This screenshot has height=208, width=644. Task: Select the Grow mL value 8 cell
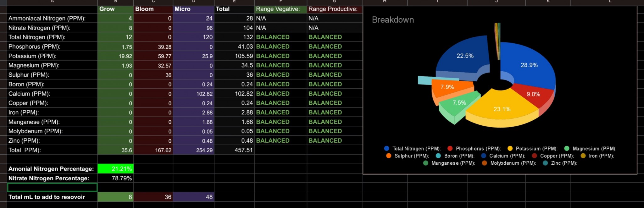(x=115, y=197)
